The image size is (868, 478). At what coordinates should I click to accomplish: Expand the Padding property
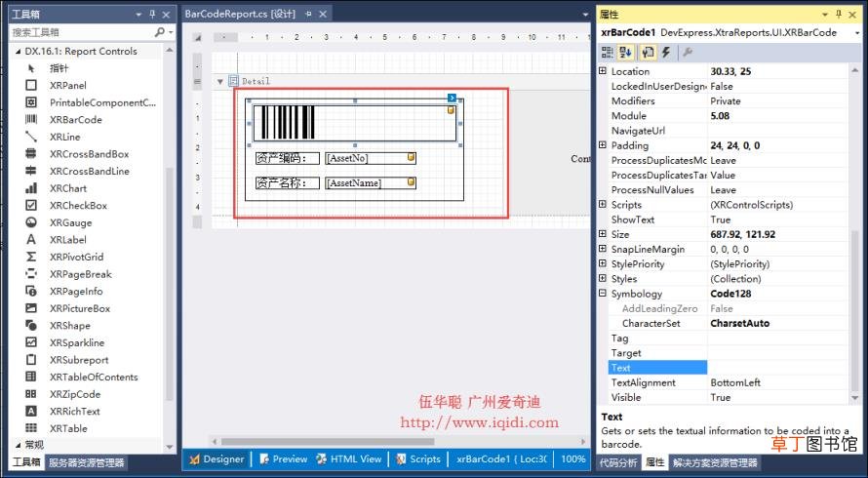pyautogui.click(x=603, y=145)
